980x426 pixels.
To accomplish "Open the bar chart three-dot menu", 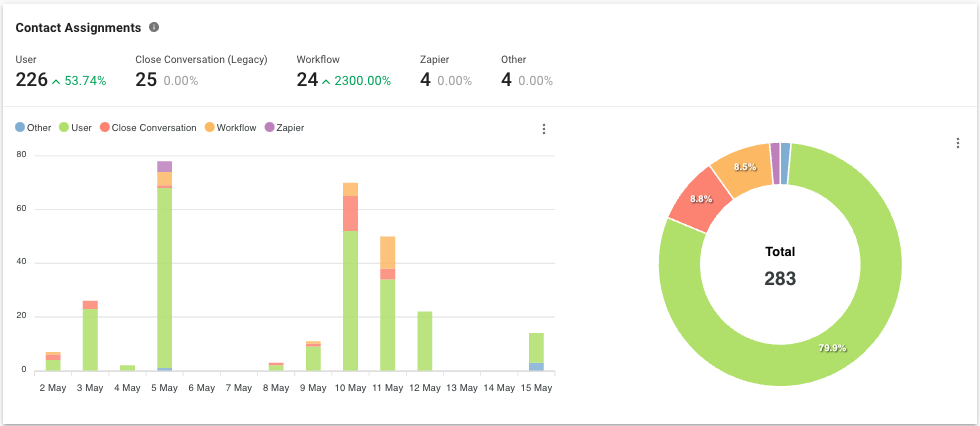I will pos(544,129).
